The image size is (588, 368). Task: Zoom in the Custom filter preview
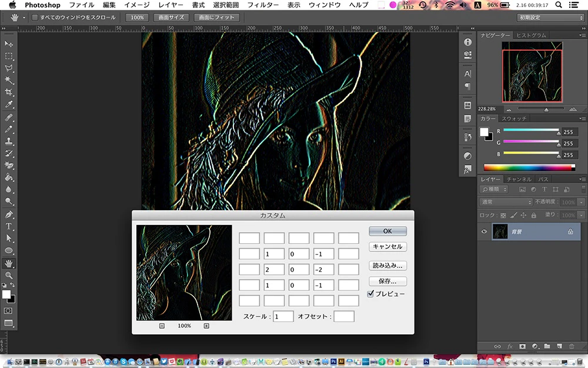[206, 326]
